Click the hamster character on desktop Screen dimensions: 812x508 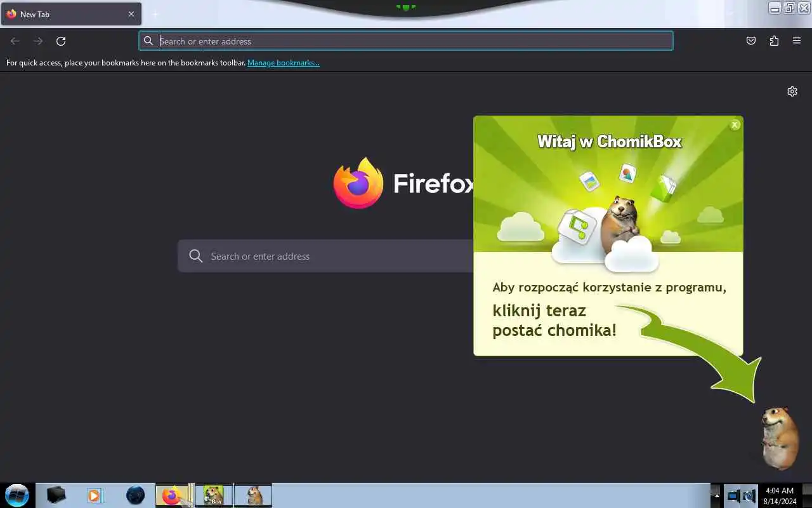coord(779,438)
